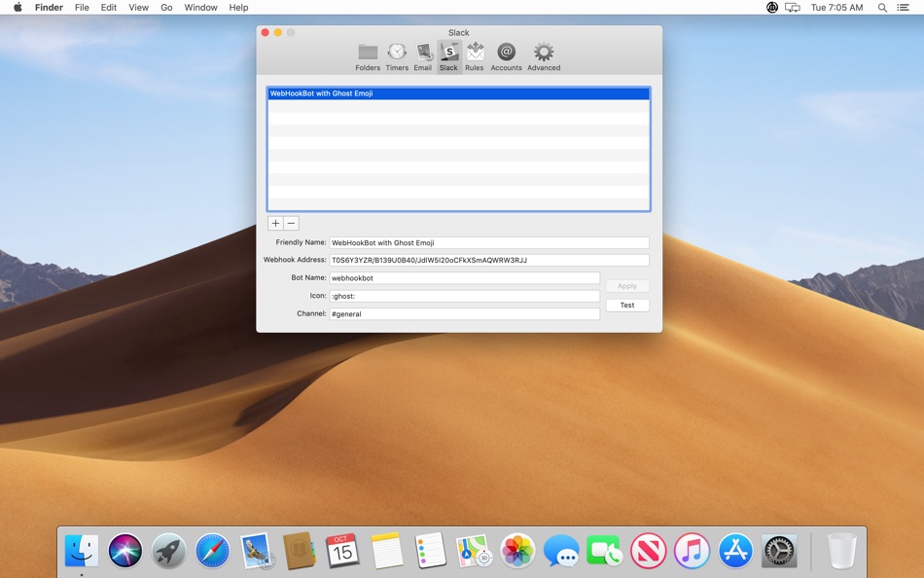Open App Store in the Dock

coord(735,551)
